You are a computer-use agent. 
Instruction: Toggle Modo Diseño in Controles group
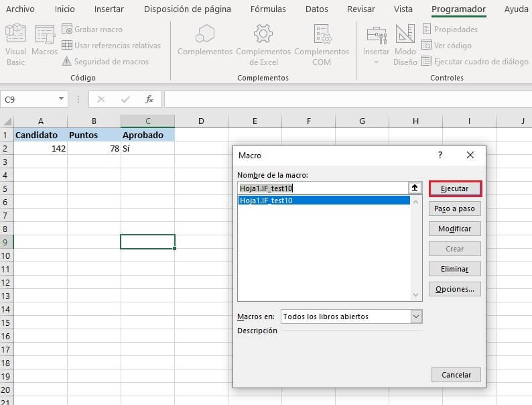405,35
